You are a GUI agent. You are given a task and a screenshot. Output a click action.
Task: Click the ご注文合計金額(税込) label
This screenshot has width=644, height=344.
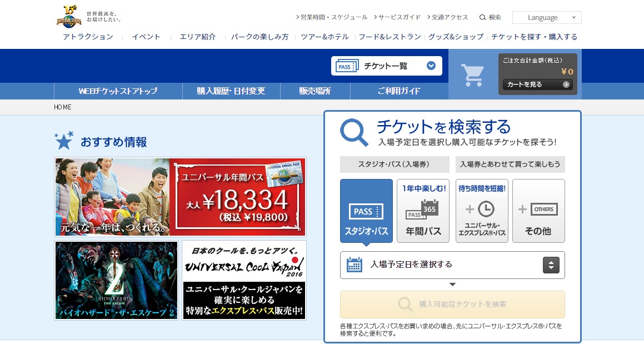(x=532, y=61)
